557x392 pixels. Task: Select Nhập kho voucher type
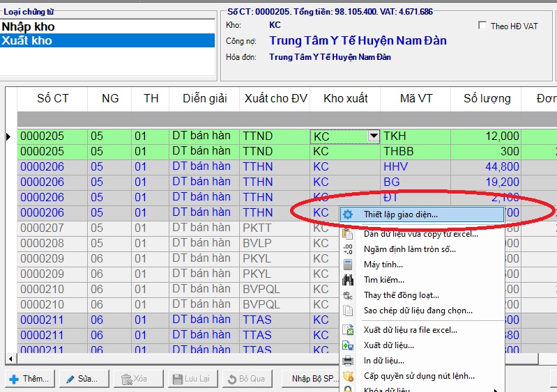(107, 26)
